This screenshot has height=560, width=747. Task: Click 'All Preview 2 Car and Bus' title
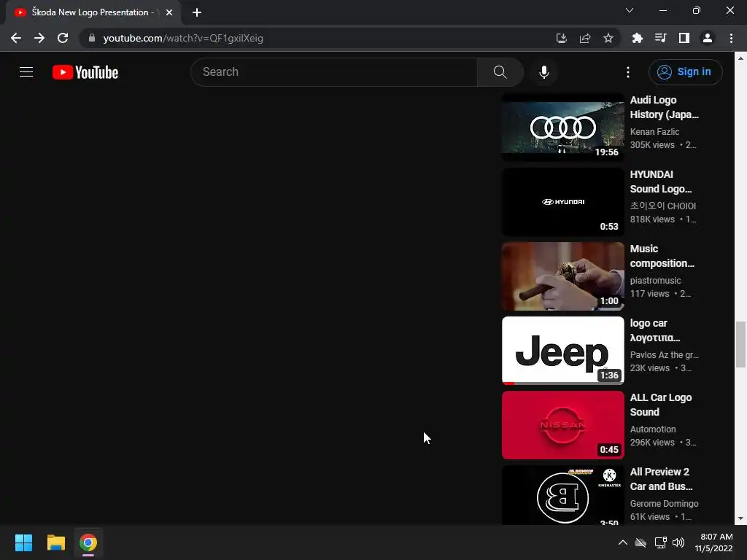click(661, 479)
